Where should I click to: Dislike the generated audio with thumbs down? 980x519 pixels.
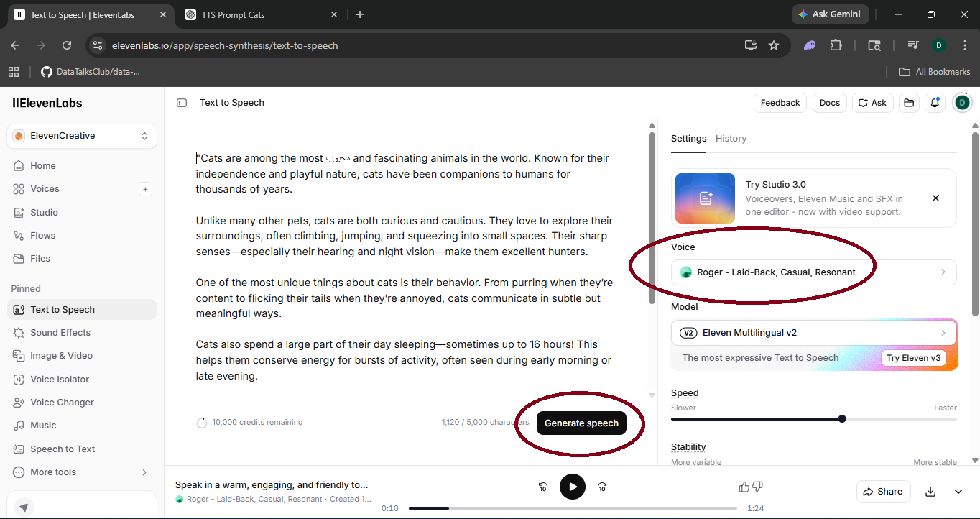[757, 487]
